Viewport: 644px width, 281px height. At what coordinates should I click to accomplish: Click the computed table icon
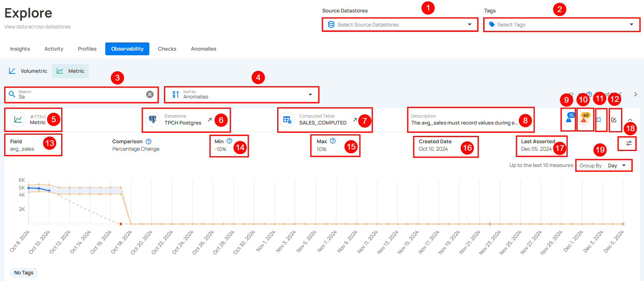[x=287, y=119]
